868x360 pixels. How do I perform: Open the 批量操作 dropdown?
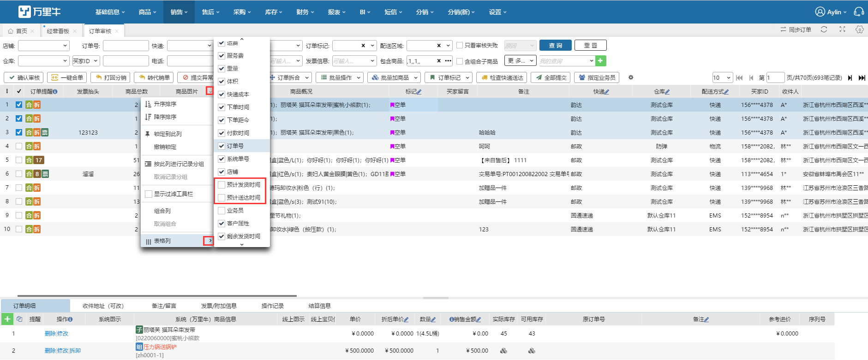340,77
